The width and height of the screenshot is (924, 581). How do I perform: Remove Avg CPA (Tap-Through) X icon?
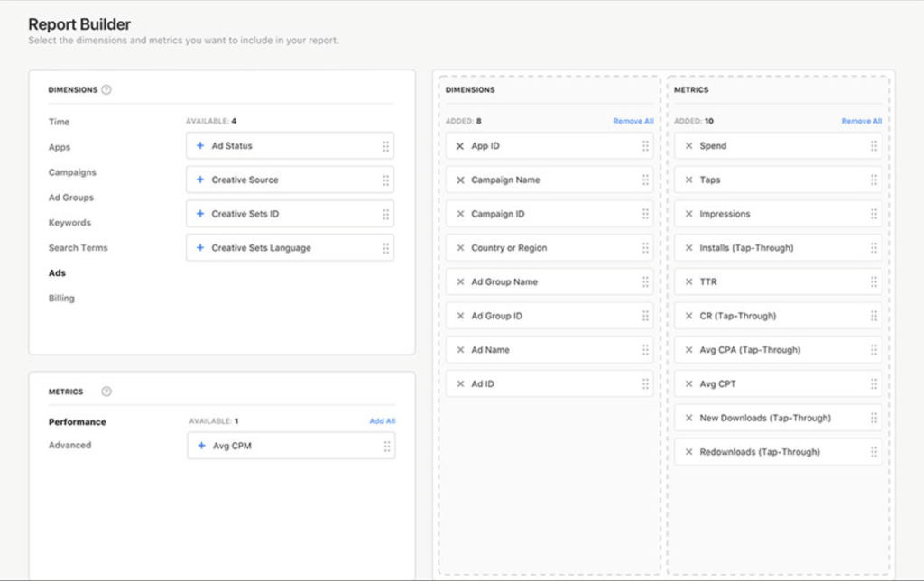pos(688,350)
